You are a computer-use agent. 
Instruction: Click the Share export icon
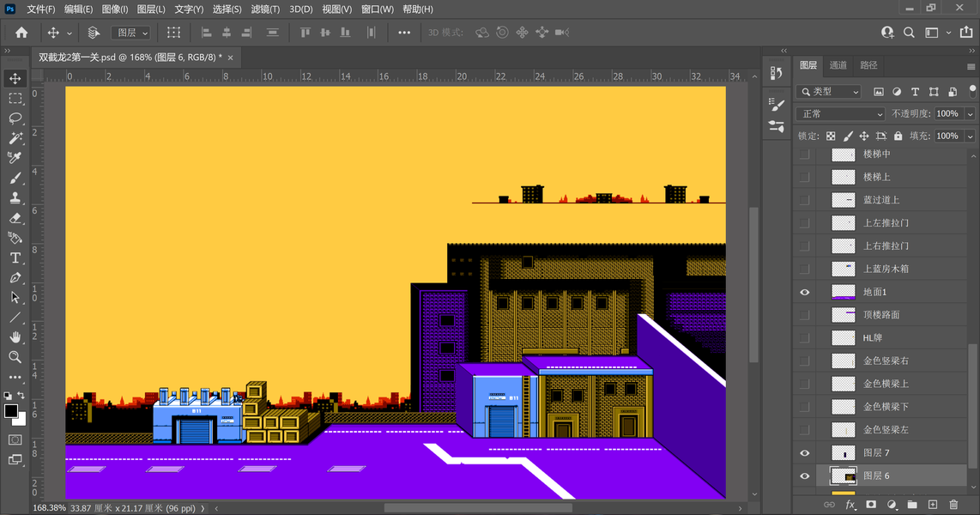click(966, 33)
